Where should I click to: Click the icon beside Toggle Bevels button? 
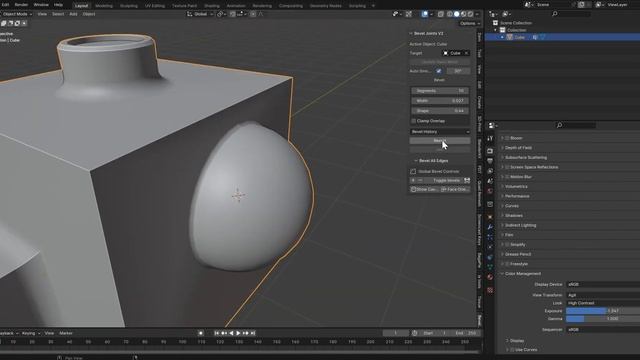pyautogui.click(x=467, y=180)
